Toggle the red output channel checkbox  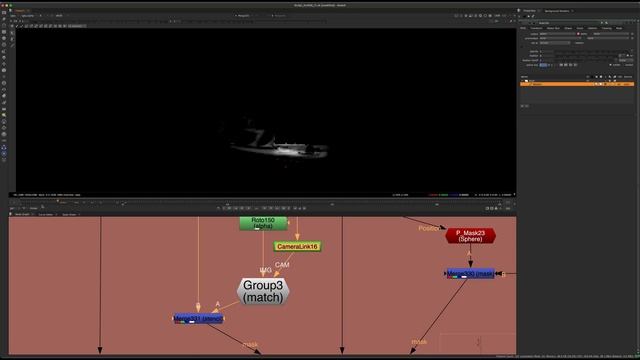[x=578, y=34]
